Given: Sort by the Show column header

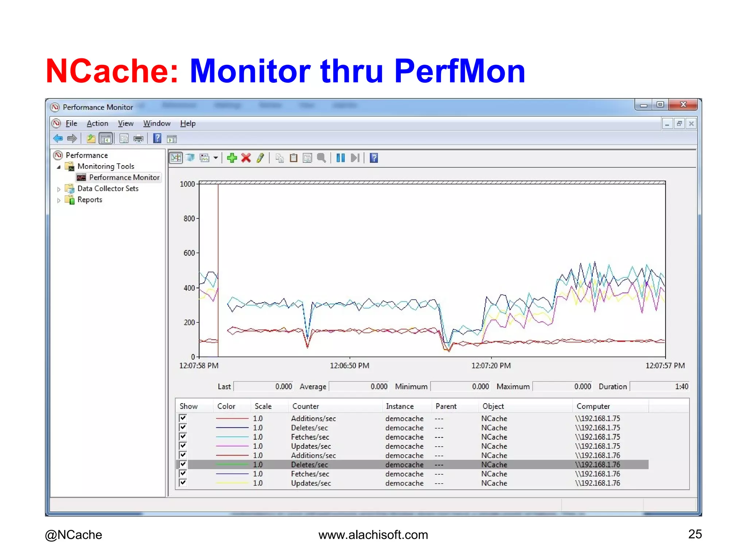Looking at the screenshot, I should coord(194,406).
